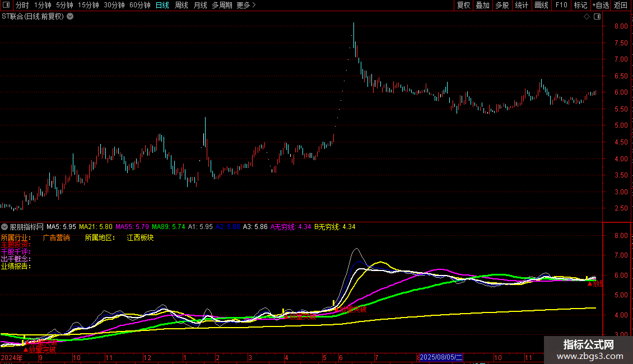Select the 日线 daily tab

tap(162, 5)
